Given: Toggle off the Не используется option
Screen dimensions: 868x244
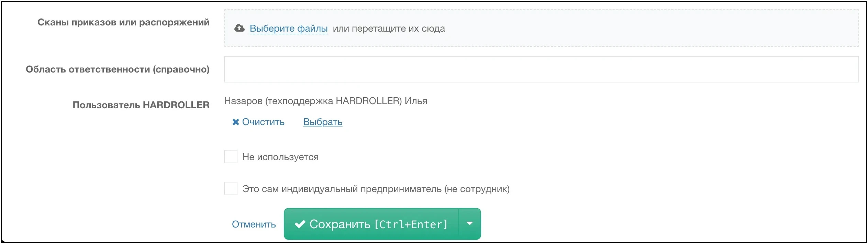Looking at the screenshot, I should pyautogui.click(x=230, y=157).
